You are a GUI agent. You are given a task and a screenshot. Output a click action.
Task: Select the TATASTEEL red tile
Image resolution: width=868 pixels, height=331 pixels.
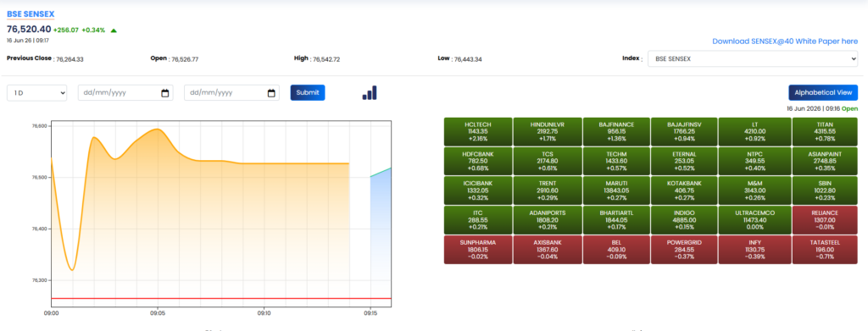pyautogui.click(x=825, y=250)
